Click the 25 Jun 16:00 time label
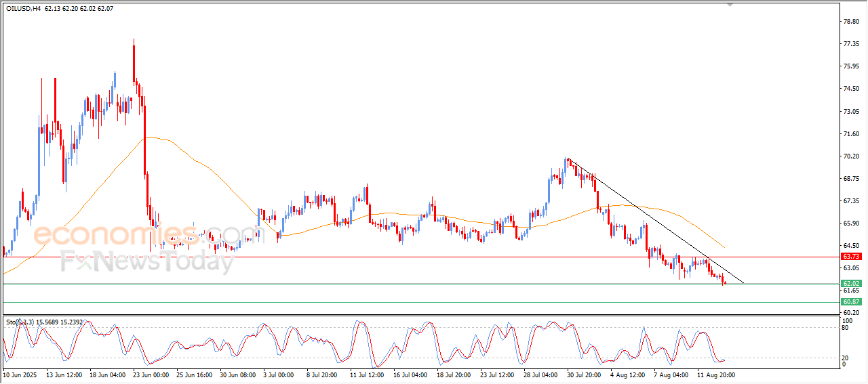The width and height of the screenshot is (868, 384). pyautogui.click(x=194, y=374)
